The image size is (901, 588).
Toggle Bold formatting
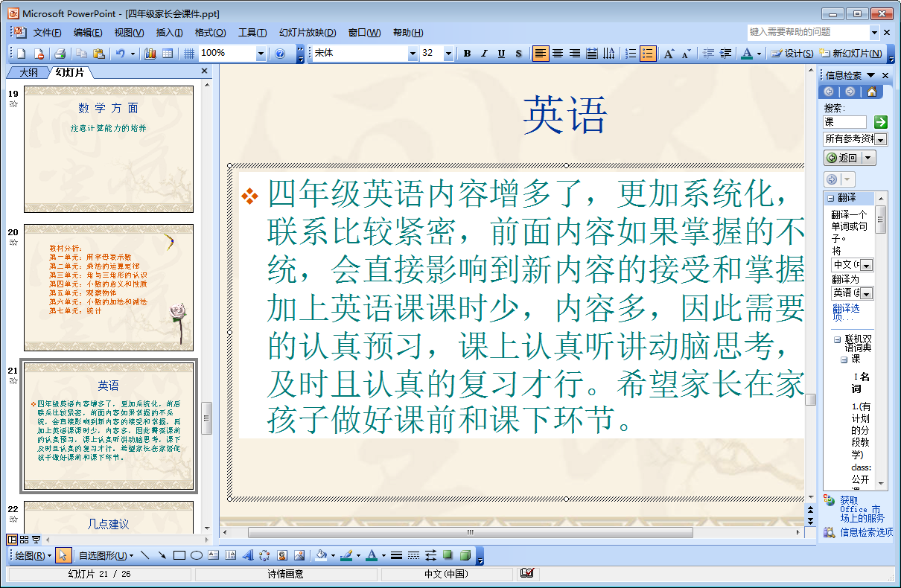[x=467, y=54]
